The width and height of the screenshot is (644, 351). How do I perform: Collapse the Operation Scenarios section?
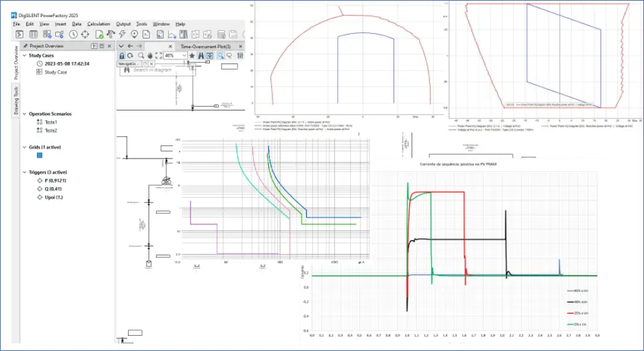25,114
